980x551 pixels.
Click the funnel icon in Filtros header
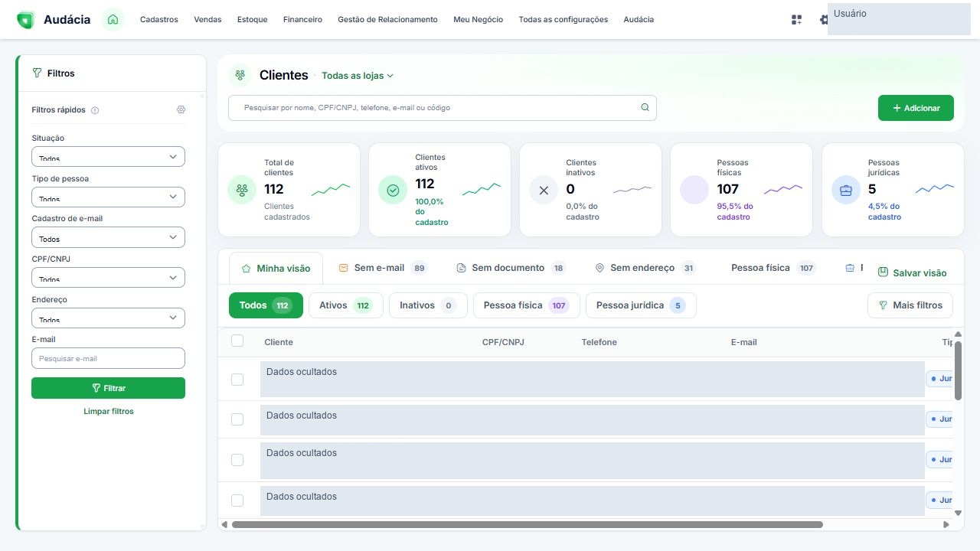(37, 73)
